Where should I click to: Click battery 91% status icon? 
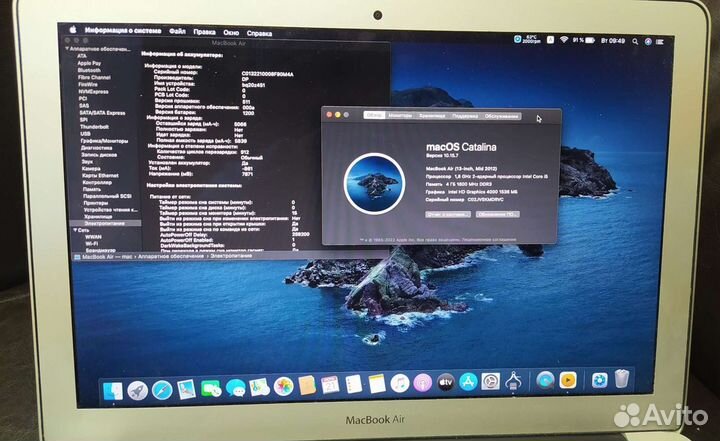(x=584, y=40)
